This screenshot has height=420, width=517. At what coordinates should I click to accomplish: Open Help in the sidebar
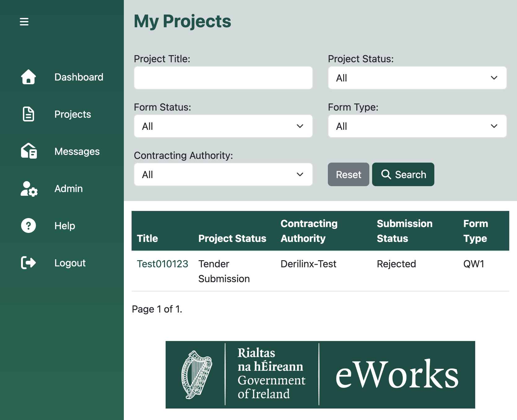(x=65, y=225)
